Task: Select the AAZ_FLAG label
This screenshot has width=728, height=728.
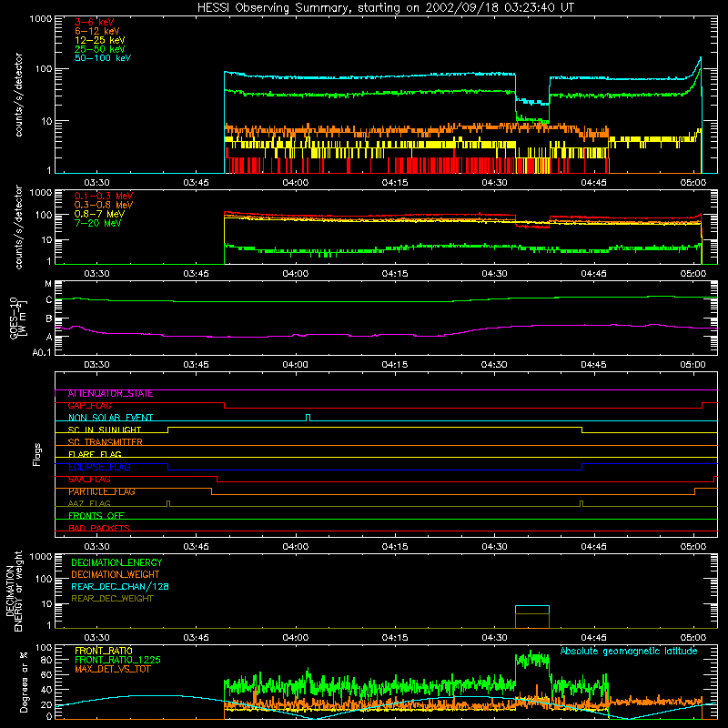Action: coord(89,503)
